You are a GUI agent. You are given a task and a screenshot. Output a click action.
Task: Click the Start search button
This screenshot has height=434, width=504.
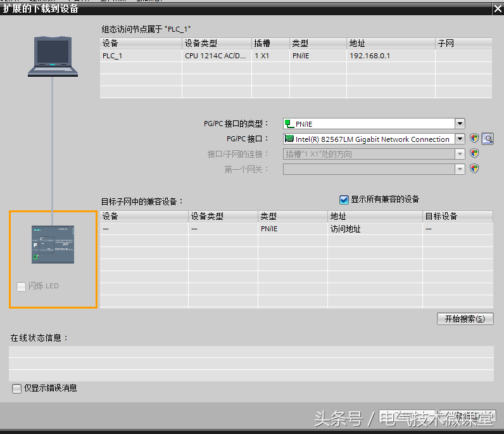[x=465, y=319]
